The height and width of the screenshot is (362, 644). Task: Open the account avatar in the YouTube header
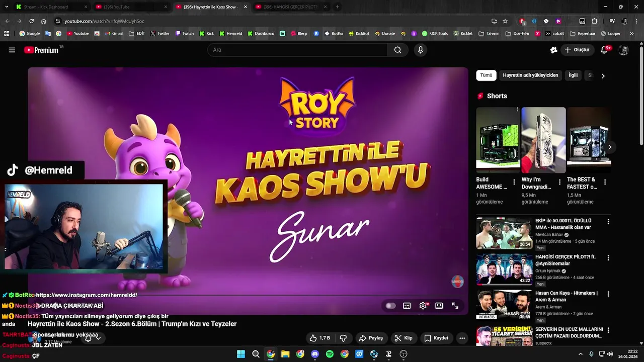[623, 50]
